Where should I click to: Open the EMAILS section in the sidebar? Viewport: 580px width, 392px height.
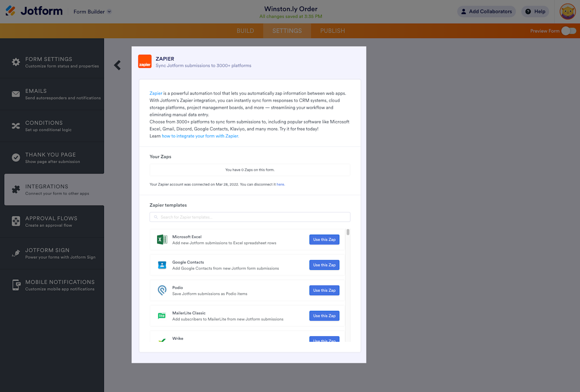[52, 94]
